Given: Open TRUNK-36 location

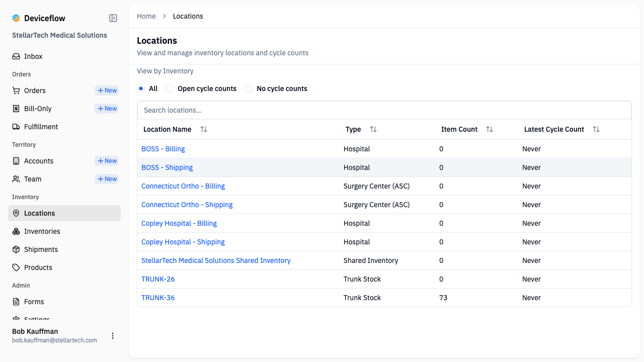Looking at the screenshot, I should pyautogui.click(x=158, y=298).
